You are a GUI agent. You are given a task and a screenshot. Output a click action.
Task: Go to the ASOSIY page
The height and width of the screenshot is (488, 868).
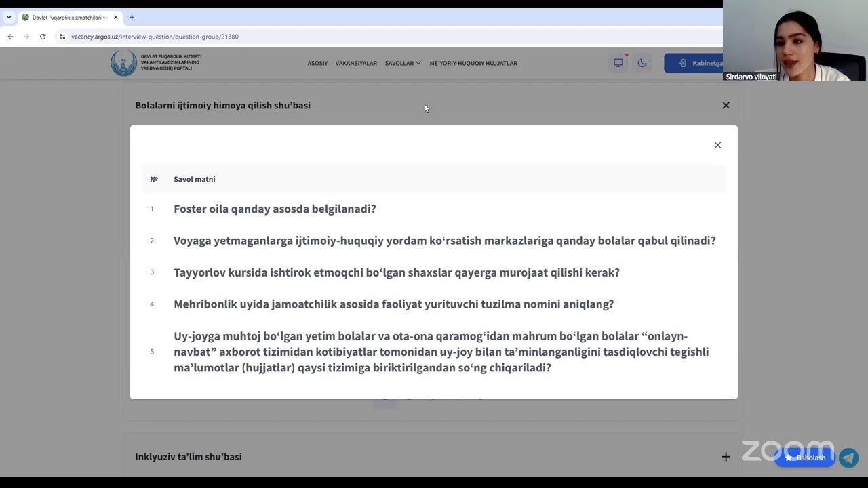click(317, 63)
